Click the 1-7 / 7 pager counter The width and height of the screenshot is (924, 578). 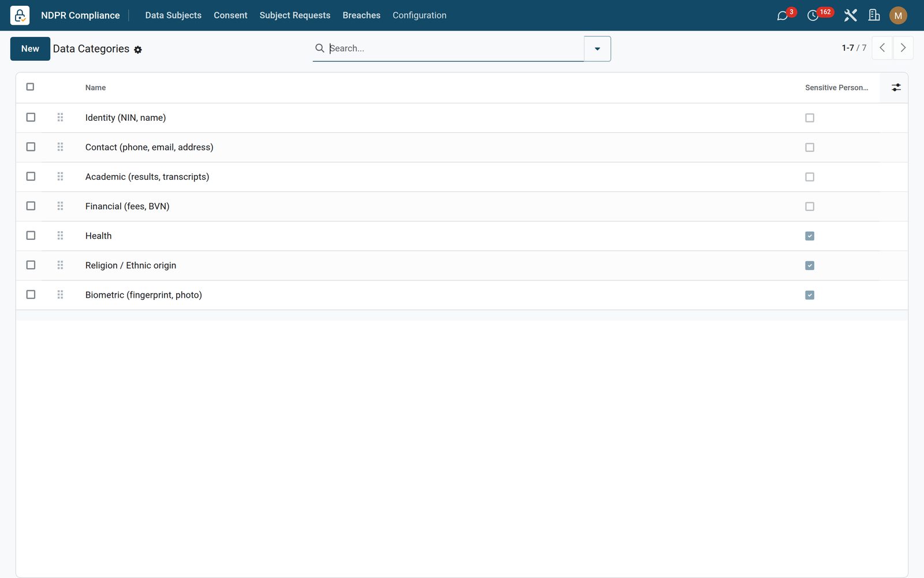pos(854,48)
